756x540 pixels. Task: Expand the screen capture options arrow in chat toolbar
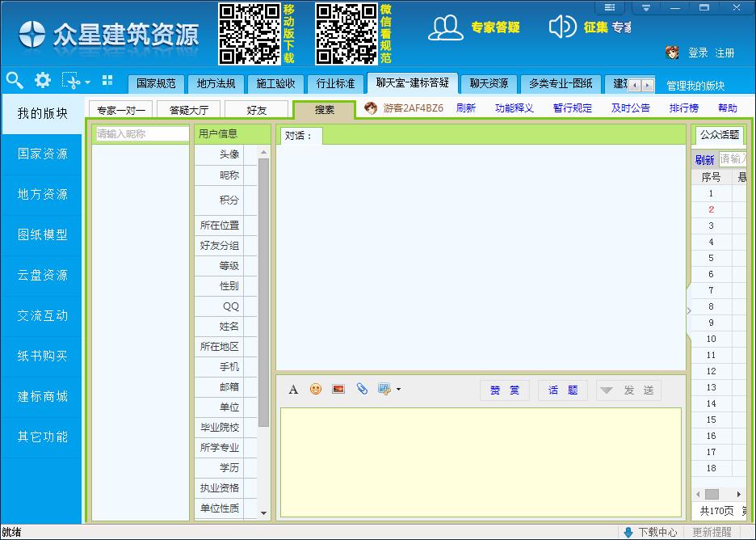tap(398, 390)
